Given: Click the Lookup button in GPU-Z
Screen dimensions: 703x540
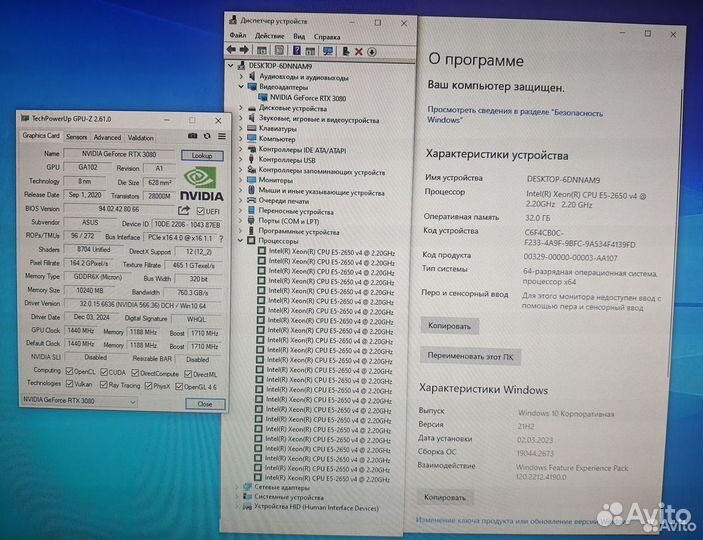Looking at the screenshot, I should point(202,156).
